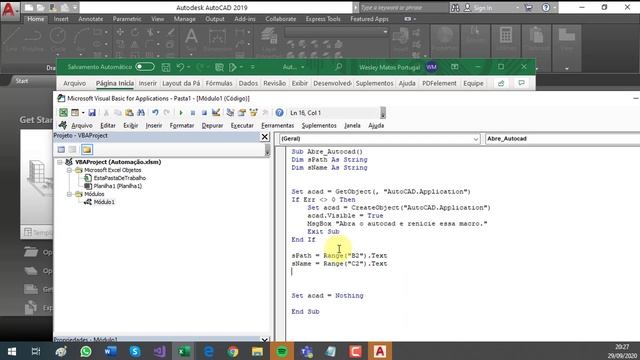Click the Excel share icon on ribbon
This screenshot has width=640, height=360.
coord(501,83)
